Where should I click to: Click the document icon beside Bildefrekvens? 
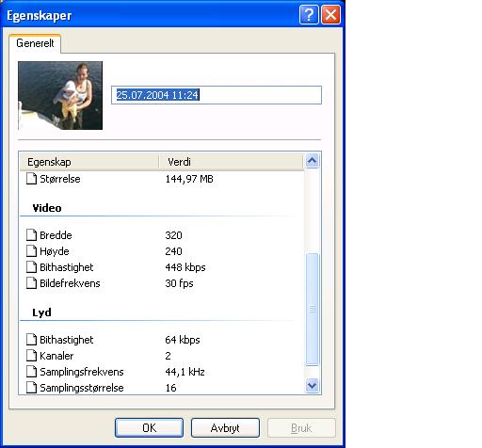coord(31,283)
